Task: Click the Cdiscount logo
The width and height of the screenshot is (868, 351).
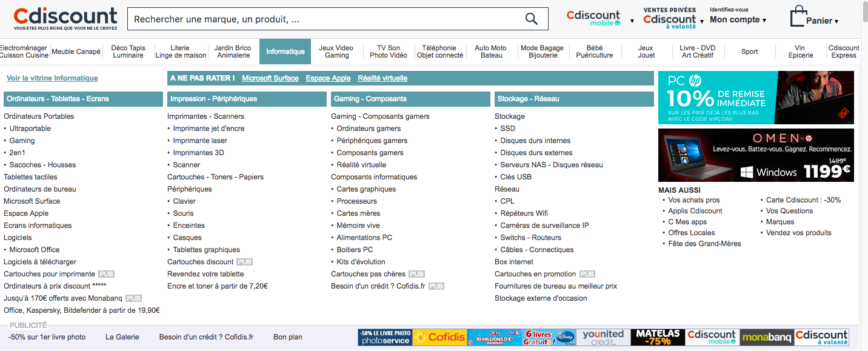Action: pos(65,19)
